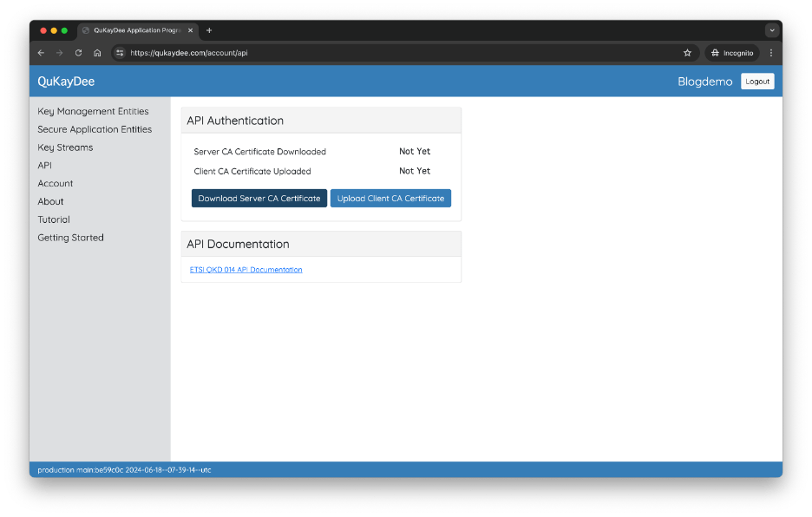The height and width of the screenshot is (517, 812).
Task: Open the Account sidebar item
Action: (x=56, y=183)
